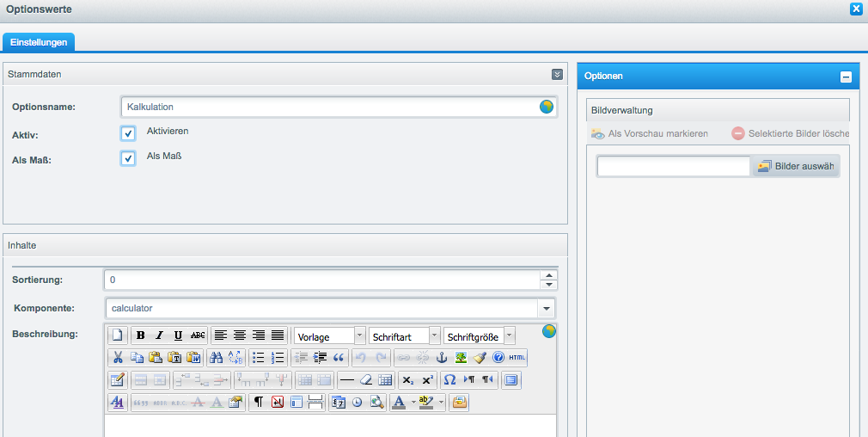
Task: Open find with the binoculars icon
Action: (x=217, y=358)
